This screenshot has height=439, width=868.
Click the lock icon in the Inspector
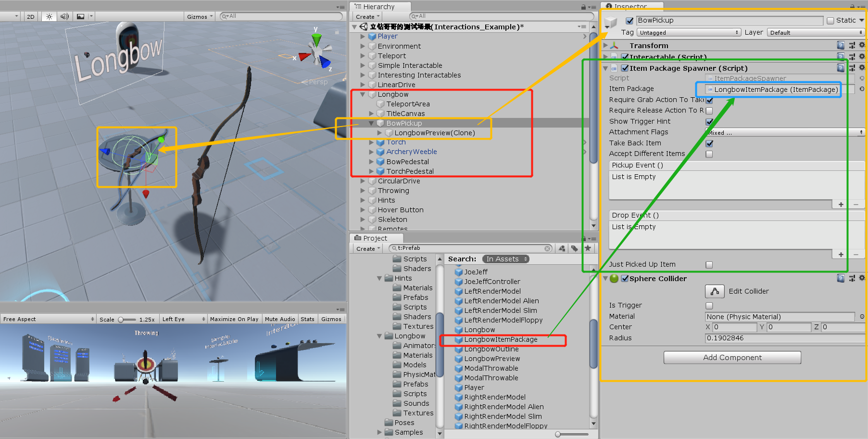852,6
